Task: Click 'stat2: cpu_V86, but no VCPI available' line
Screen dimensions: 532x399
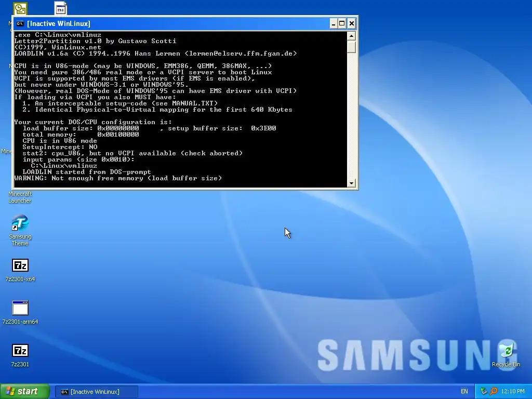Action: point(132,153)
